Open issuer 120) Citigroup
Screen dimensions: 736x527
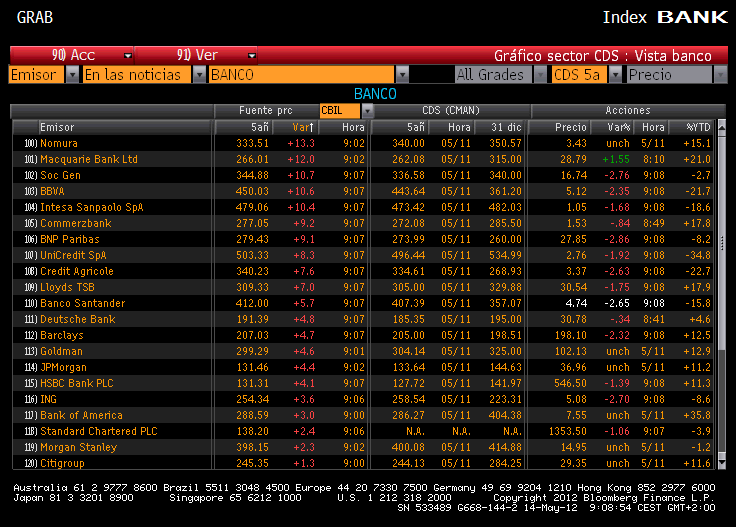[x=62, y=463]
